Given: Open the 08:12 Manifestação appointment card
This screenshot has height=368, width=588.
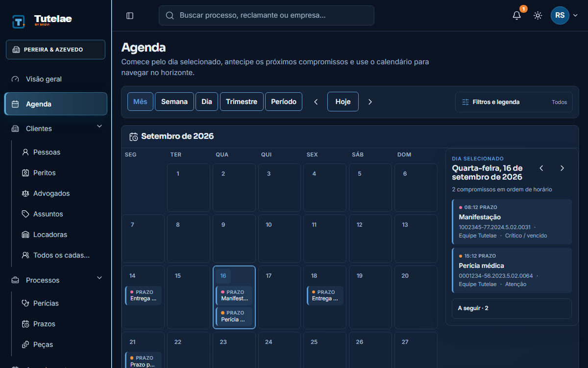Looking at the screenshot, I should [512, 222].
